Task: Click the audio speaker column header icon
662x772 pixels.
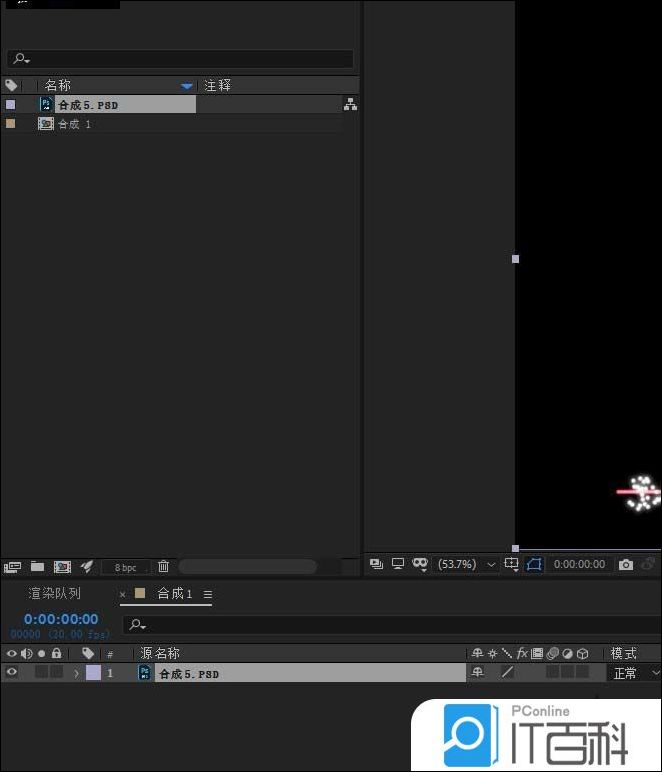Action: tap(26, 653)
